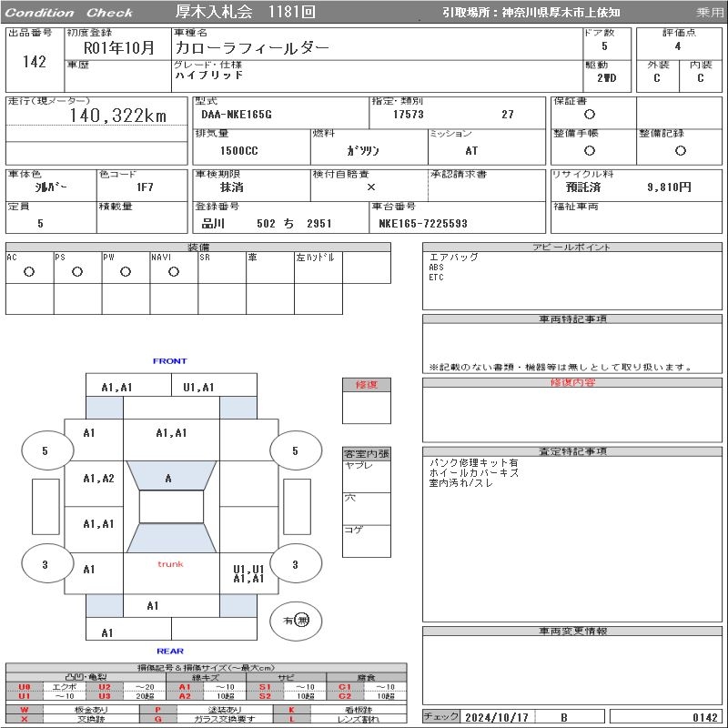Click the NAVI equipment circle mark
Screen dimensions: 728x728
coord(174,272)
